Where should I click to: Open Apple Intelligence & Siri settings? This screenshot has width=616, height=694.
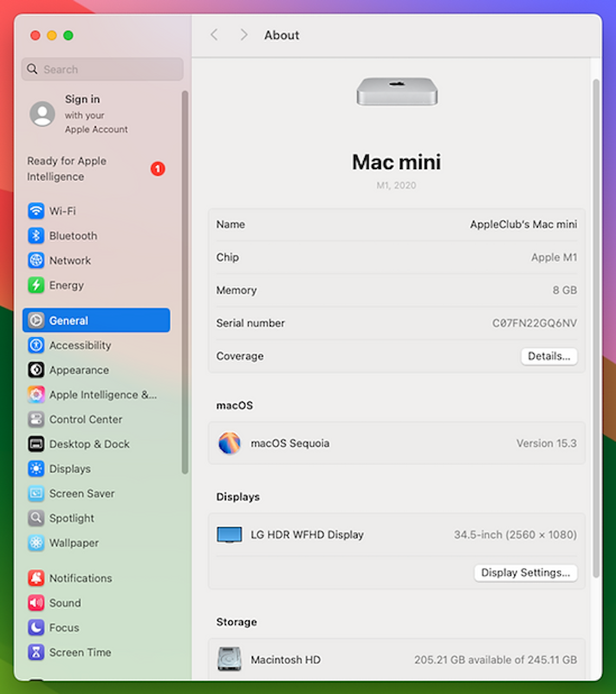click(96, 395)
